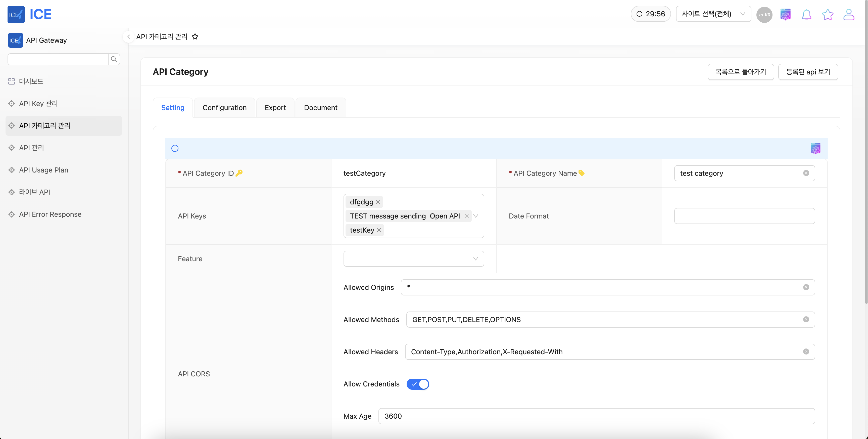Open API 관리 in the sidebar
Screen dimensions: 868x439
[x=64, y=148]
